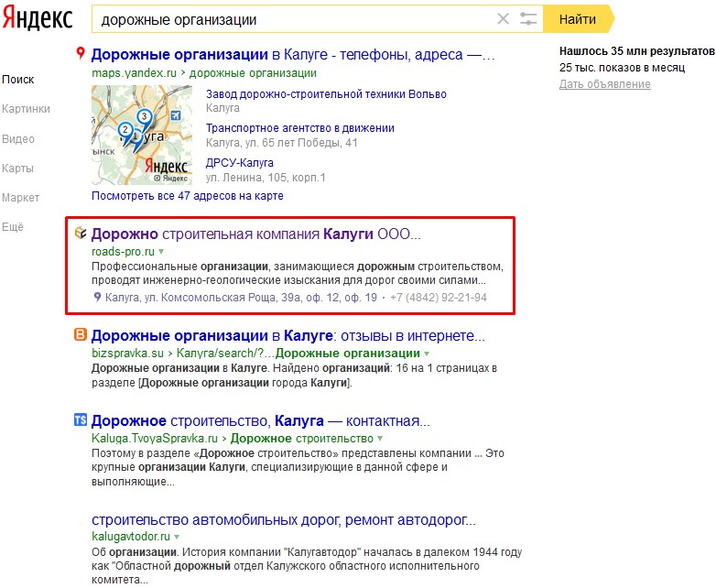This screenshot has height=588, width=716.
Task: Switch to the Видео tab
Action: point(18,139)
